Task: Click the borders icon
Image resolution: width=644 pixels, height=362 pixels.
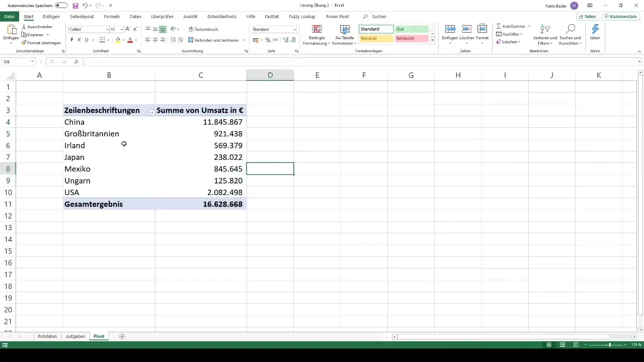Action: pyautogui.click(x=102, y=40)
